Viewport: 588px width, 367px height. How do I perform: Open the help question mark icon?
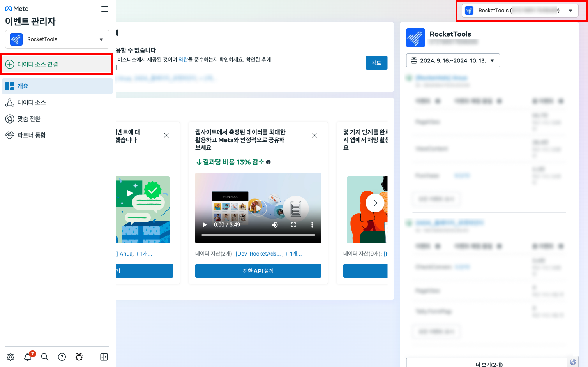click(62, 357)
